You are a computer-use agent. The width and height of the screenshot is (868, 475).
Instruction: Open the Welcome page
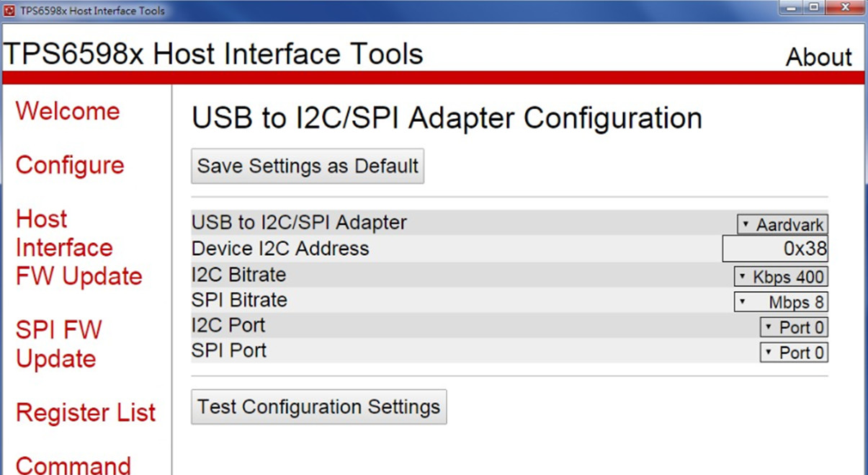tap(68, 111)
